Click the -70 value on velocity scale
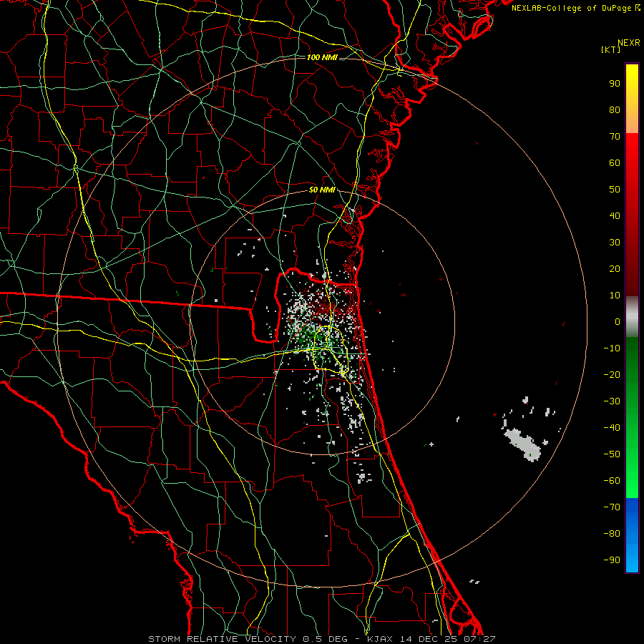The height and width of the screenshot is (644, 644). 612,507
